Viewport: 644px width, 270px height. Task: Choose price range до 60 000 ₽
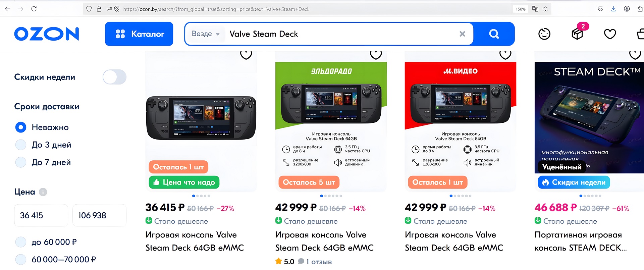click(21, 242)
